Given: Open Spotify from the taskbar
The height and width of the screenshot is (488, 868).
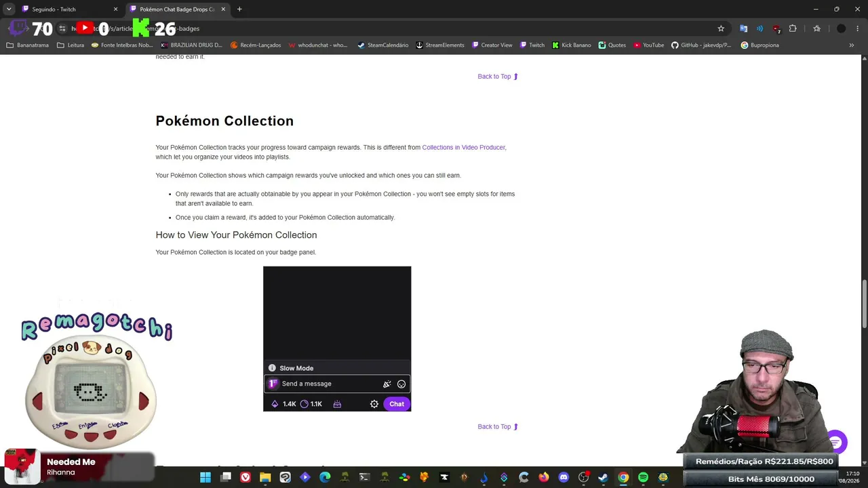Looking at the screenshot, I should [x=643, y=477].
